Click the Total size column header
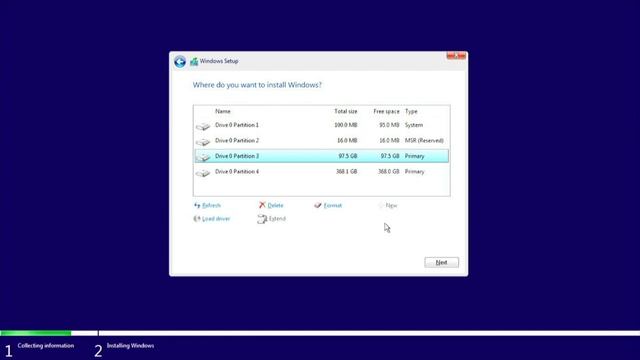Viewport: 640px width, 360px height. click(346, 111)
